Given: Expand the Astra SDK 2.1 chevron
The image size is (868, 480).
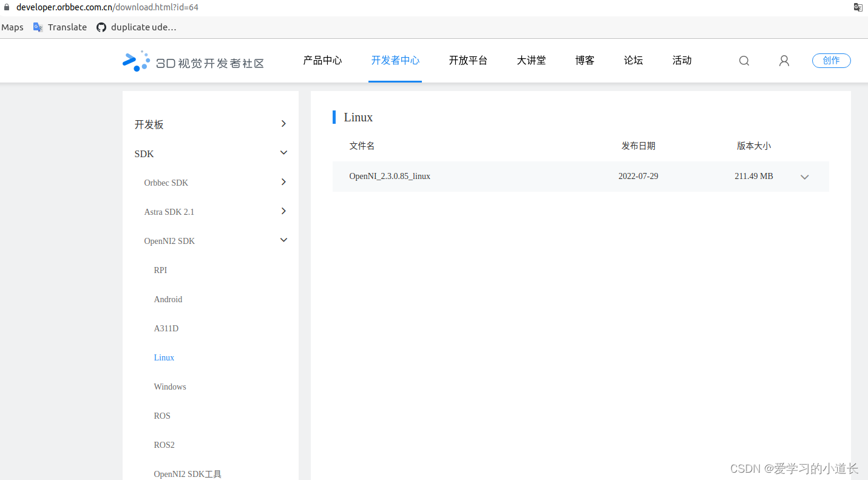Looking at the screenshot, I should click(283, 211).
